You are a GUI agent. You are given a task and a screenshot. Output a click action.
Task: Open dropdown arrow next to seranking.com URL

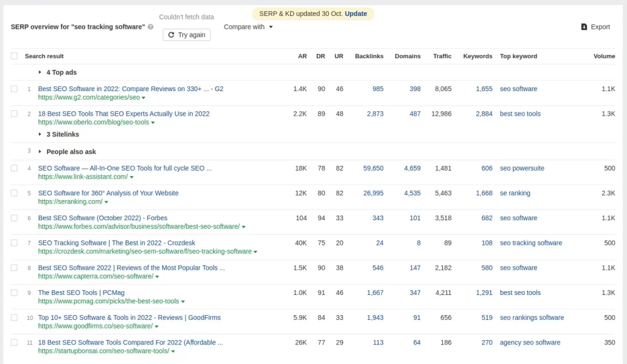click(107, 202)
